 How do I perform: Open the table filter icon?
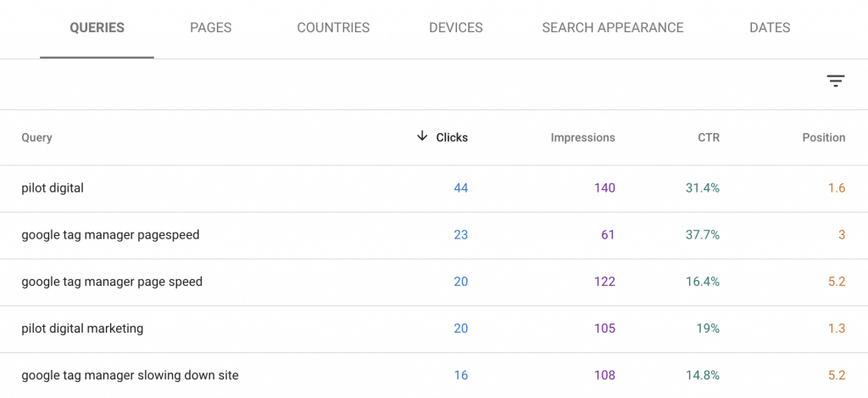[x=836, y=81]
